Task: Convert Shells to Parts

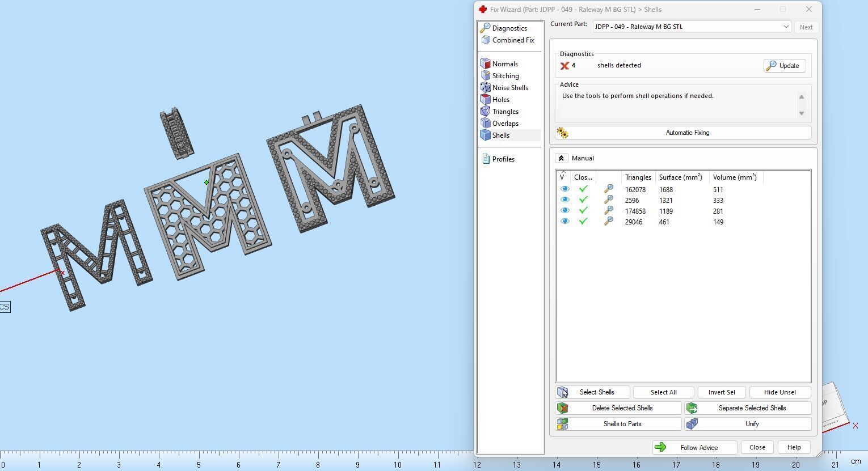Action: coord(618,424)
